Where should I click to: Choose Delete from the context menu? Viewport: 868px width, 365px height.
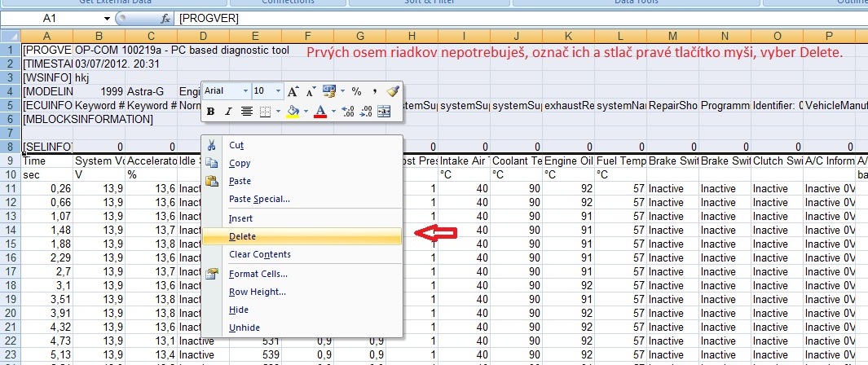click(242, 236)
